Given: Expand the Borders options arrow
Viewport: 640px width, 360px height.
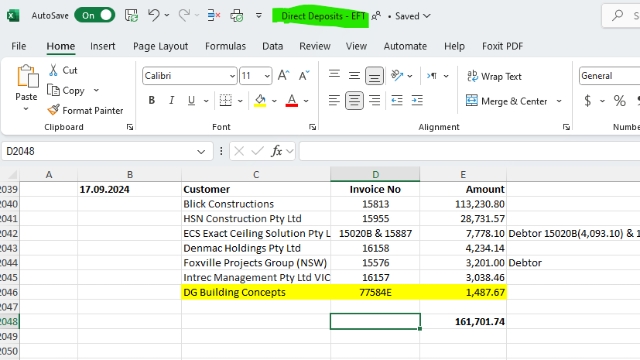Looking at the screenshot, I should point(240,101).
